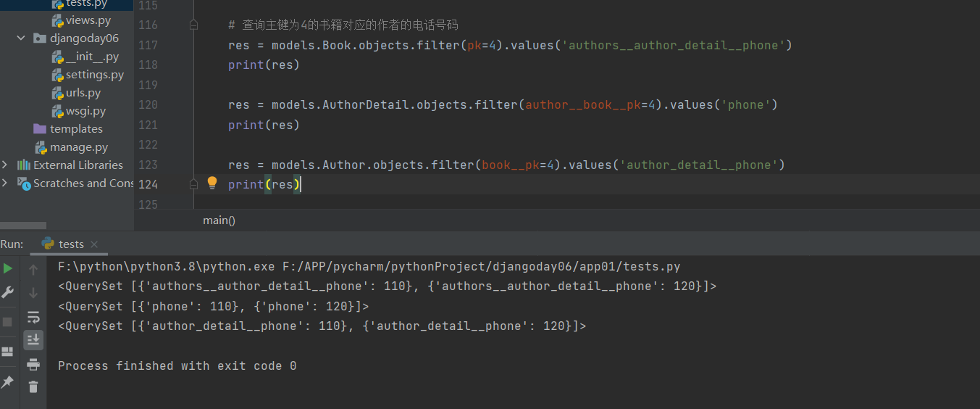This screenshot has width=980, height=409.
Task: Click the QuerySet line starting 'author_detail__phone'
Action: pos(322,326)
